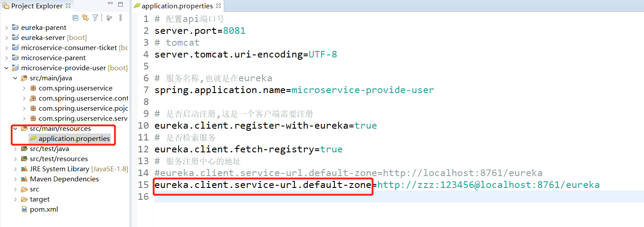Image resolution: width=644 pixels, height=227 pixels.
Task: Close the Project Explorer view tab
Action: click(x=68, y=6)
